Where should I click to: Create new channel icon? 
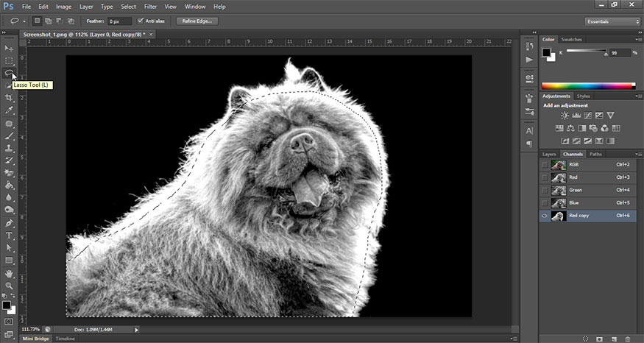[x=614, y=339]
